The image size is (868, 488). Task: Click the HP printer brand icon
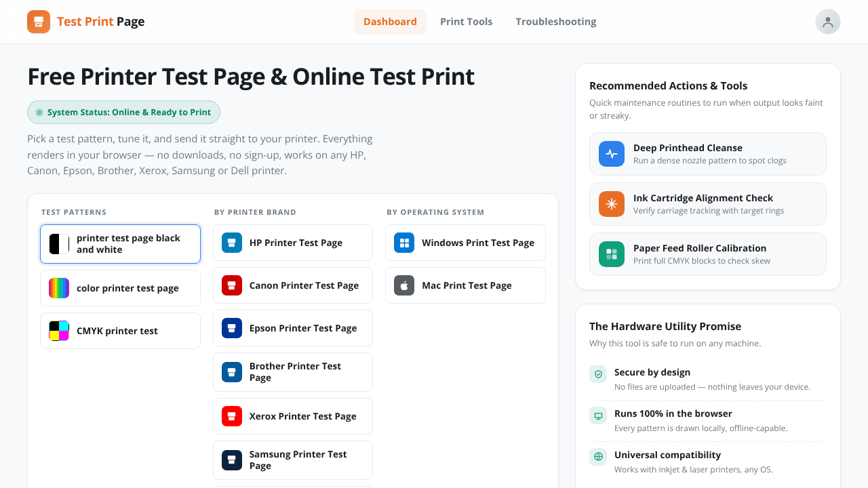pyautogui.click(x=232, y=243)
